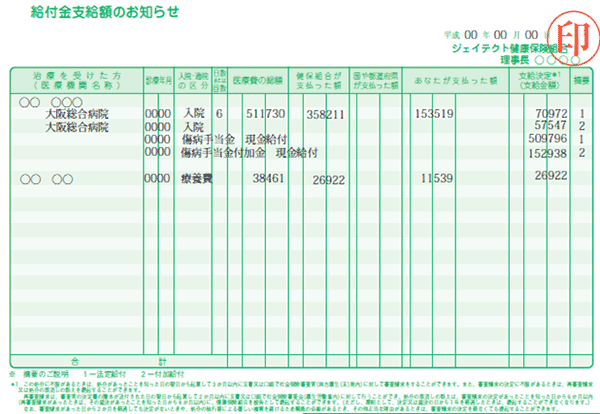The width and height of the screenshot is (600, 414).
Task: Click the red 印 seal stamp
Action: [x=573, y=37]
